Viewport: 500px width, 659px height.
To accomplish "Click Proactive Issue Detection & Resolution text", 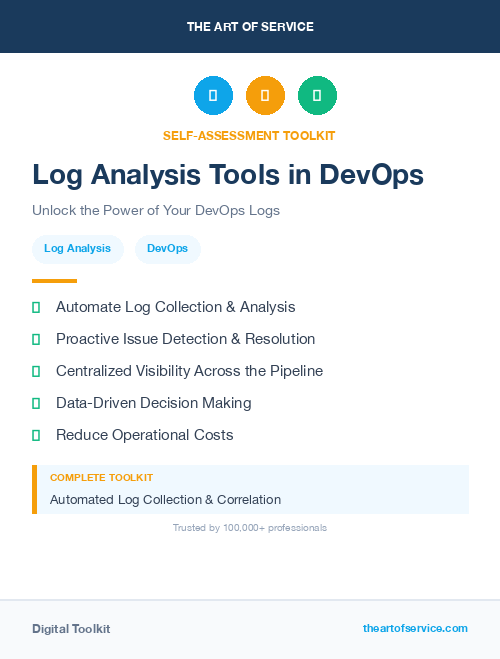I will tap(185, 339).
